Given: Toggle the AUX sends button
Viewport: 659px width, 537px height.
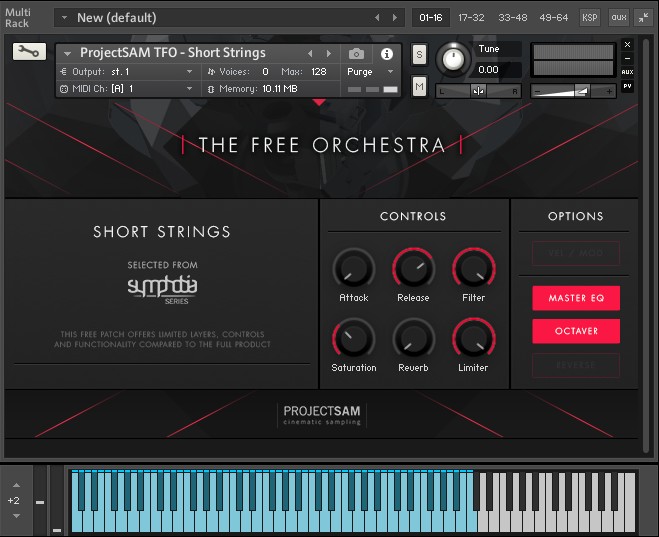Looking at the screenshot, I should tap(627, 72).
